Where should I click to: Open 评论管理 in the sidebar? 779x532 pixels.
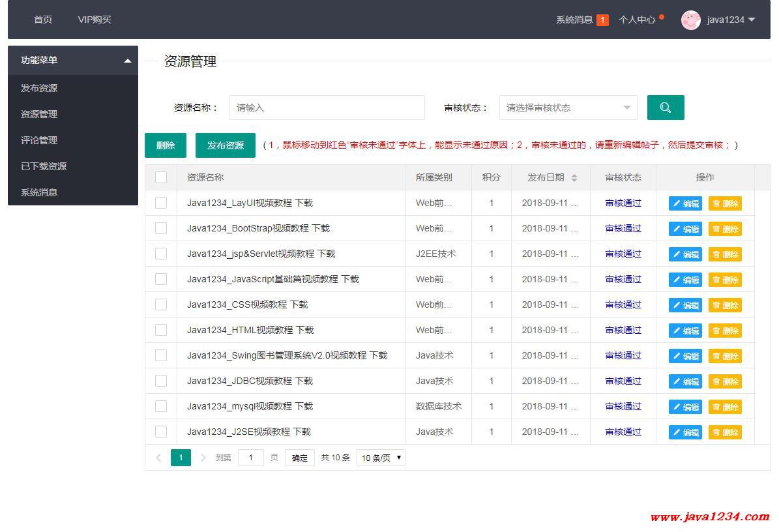coord(73,140)
